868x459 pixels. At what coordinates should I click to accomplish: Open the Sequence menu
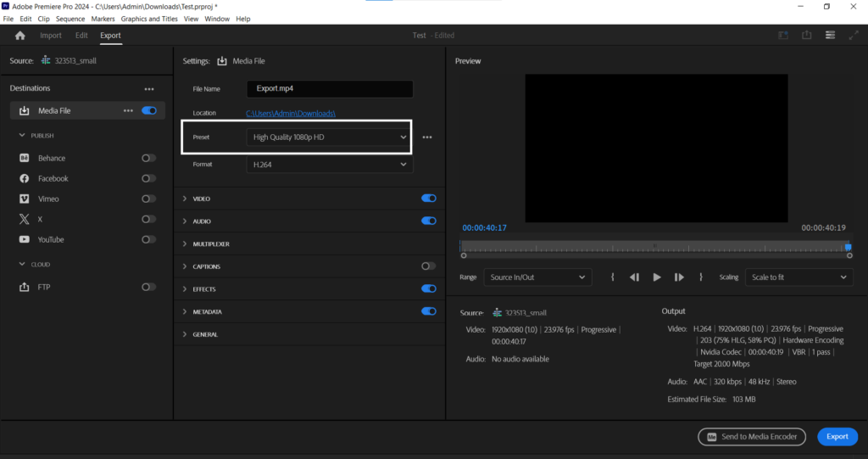(x=70, y=19)
